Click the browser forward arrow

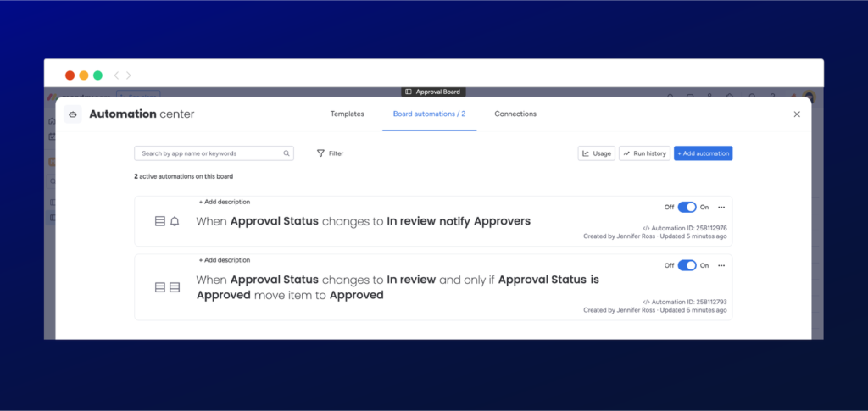click(x=129, y=75)
